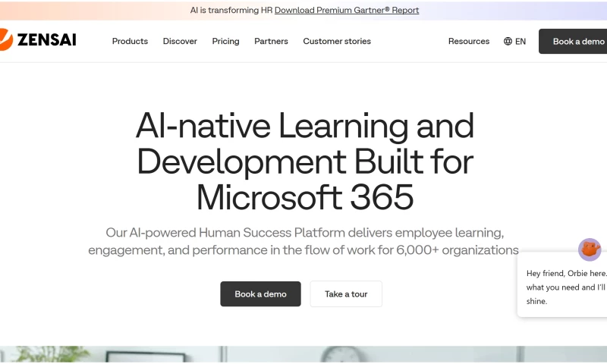Go to the Pricing page

click(225, 42)
